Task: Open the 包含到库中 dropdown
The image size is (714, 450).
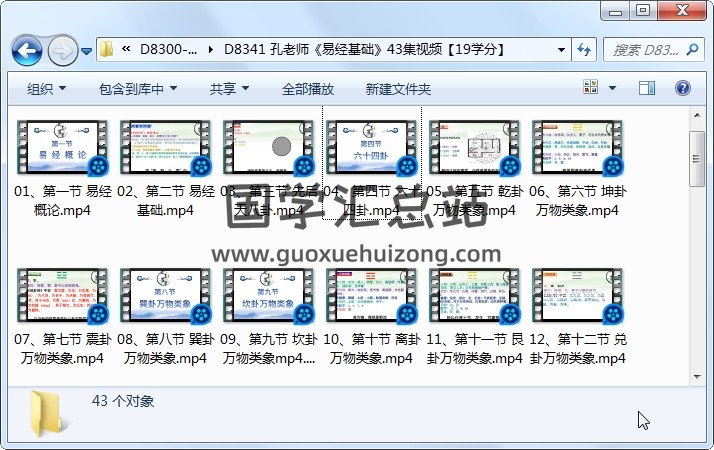Action: tap(138, 89)
